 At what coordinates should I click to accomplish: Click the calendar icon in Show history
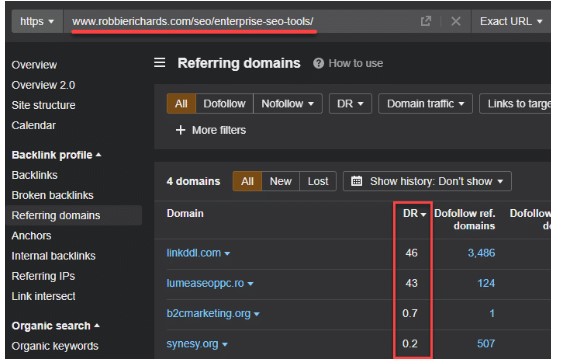pyautogui.click(x=356, y=181)
